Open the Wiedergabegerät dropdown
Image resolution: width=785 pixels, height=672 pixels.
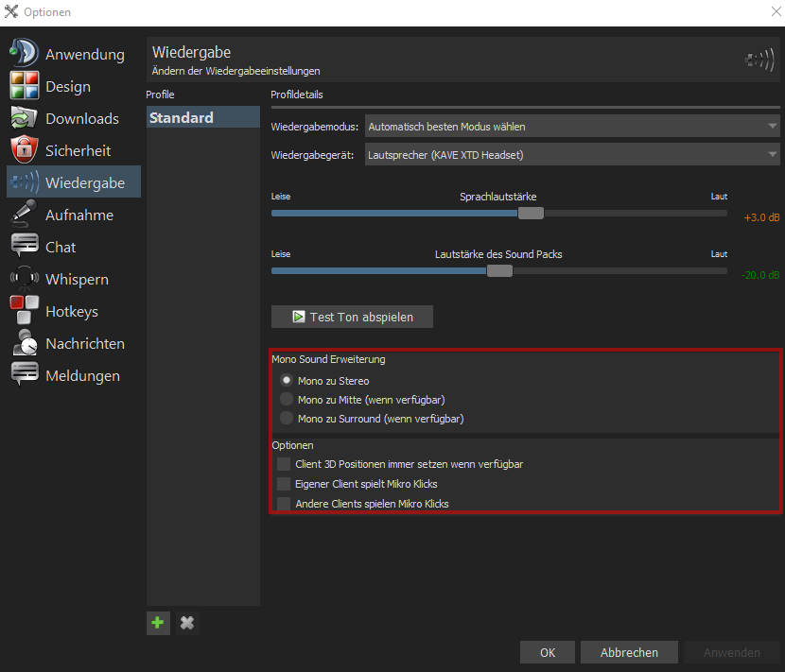point(572,155)
